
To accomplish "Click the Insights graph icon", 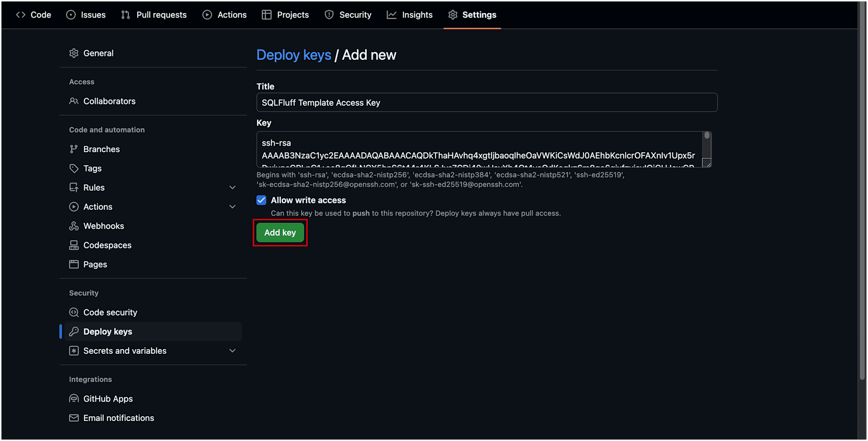I will point(391,15).
